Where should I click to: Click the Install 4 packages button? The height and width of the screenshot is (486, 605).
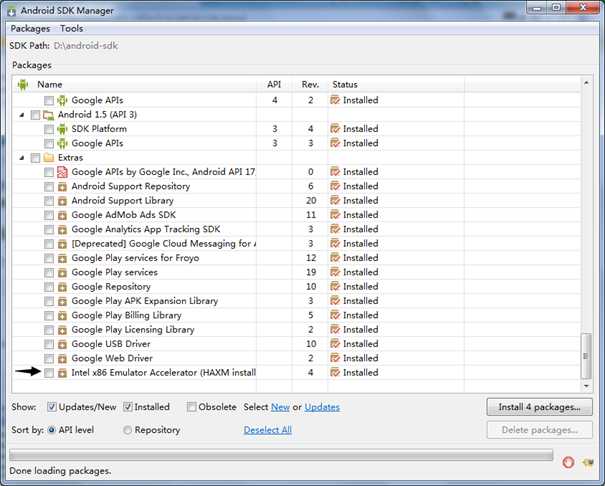(x=539, y=407)
